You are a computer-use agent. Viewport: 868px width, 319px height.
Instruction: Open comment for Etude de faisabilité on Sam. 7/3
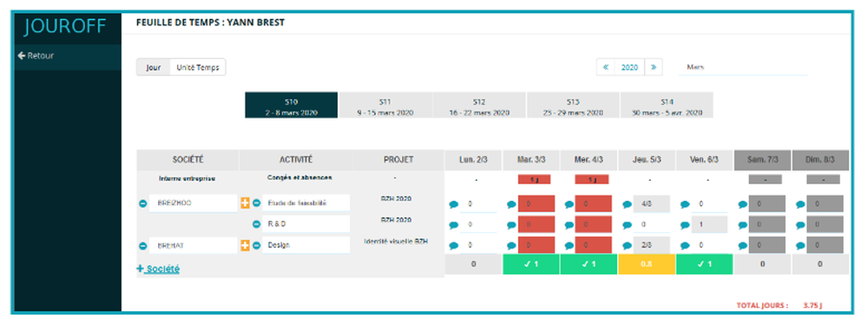(743, 204)
